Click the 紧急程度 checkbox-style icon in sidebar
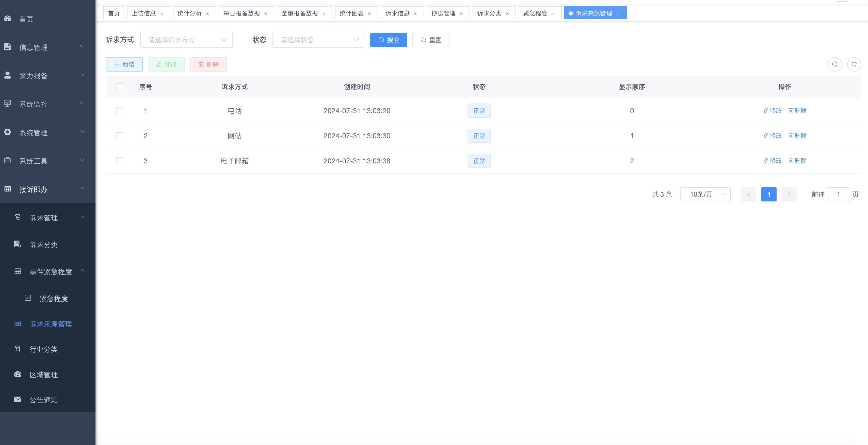Screen dimensions: 868x445 [x=28, y=298]
